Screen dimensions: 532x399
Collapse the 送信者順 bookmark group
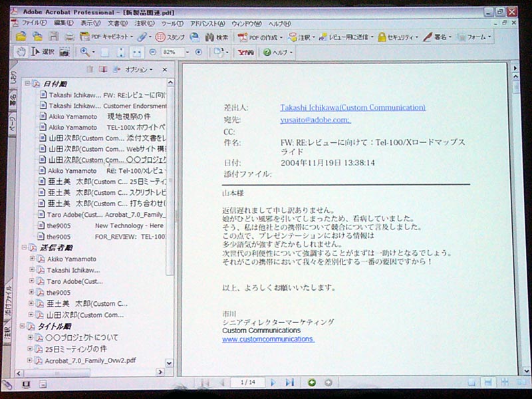coord(24,247)
